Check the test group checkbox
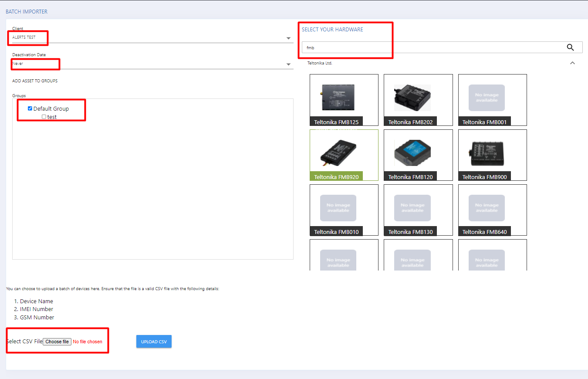Viewport: 588px width, 379px height. [x=44, y=117]
